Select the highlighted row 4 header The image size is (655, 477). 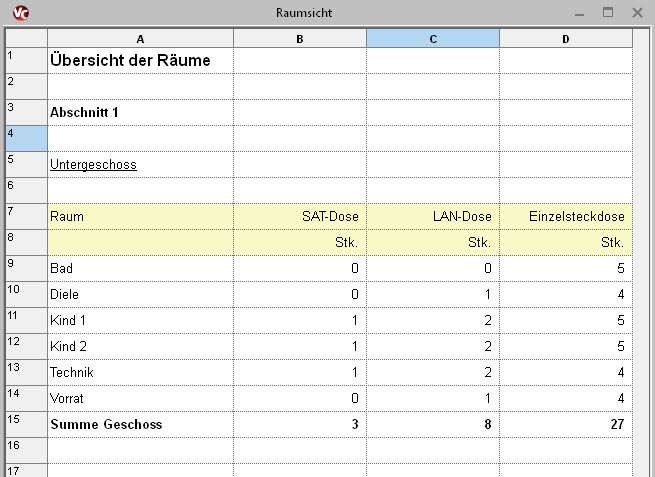tap(23, 138)
